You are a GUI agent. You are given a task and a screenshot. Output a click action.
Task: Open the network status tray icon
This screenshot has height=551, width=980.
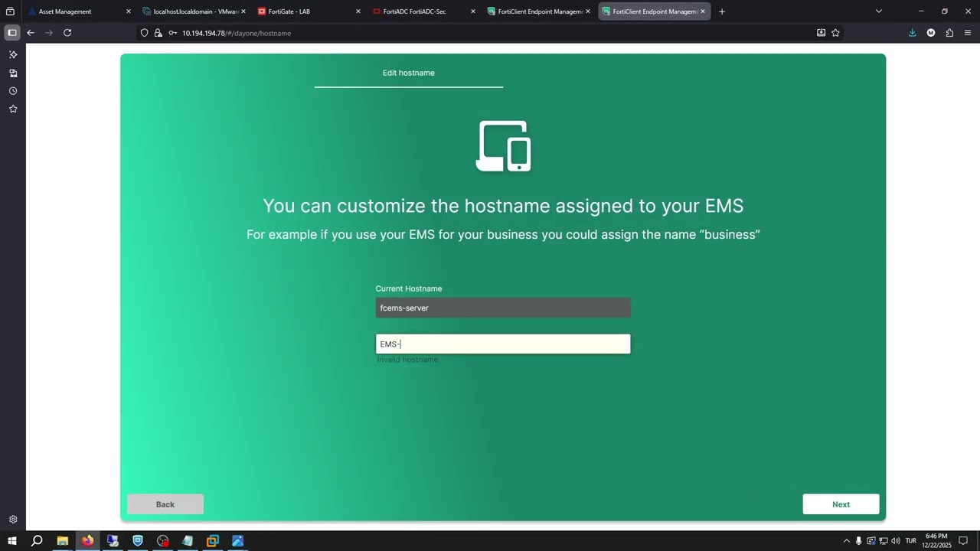[x=884, y=541]
